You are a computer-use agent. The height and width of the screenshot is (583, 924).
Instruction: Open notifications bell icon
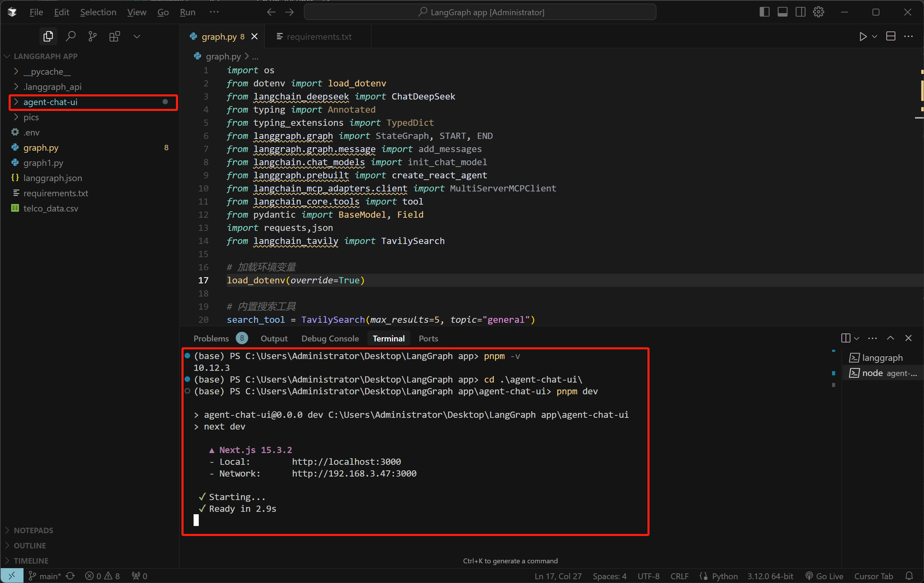tap(909, 576)
